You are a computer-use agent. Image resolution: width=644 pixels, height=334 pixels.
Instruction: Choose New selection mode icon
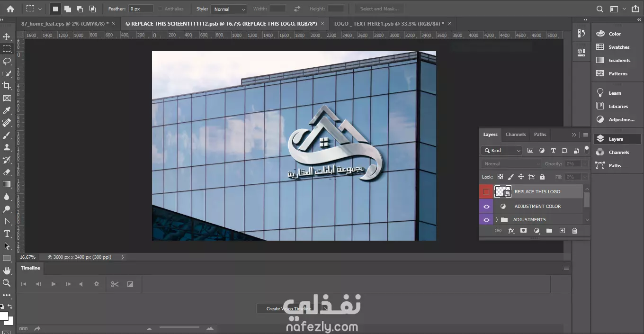click(55, 9)
